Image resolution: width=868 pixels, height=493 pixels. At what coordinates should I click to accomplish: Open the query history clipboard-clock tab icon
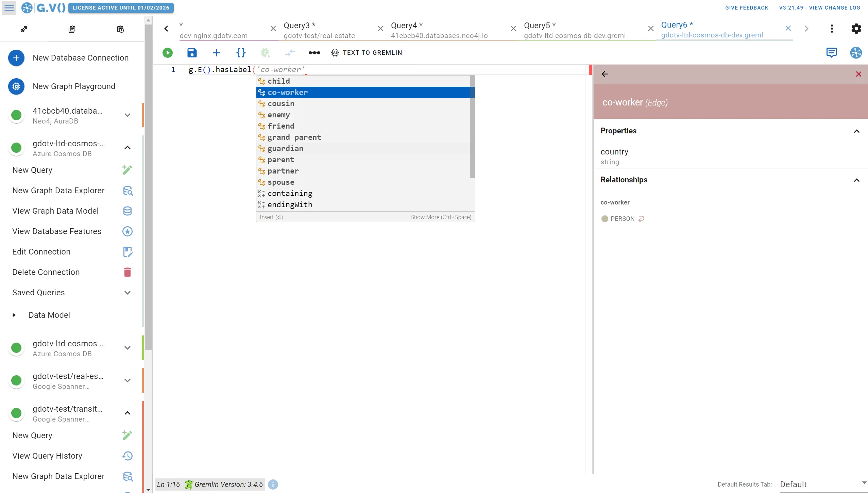click(x=120, y=29)
